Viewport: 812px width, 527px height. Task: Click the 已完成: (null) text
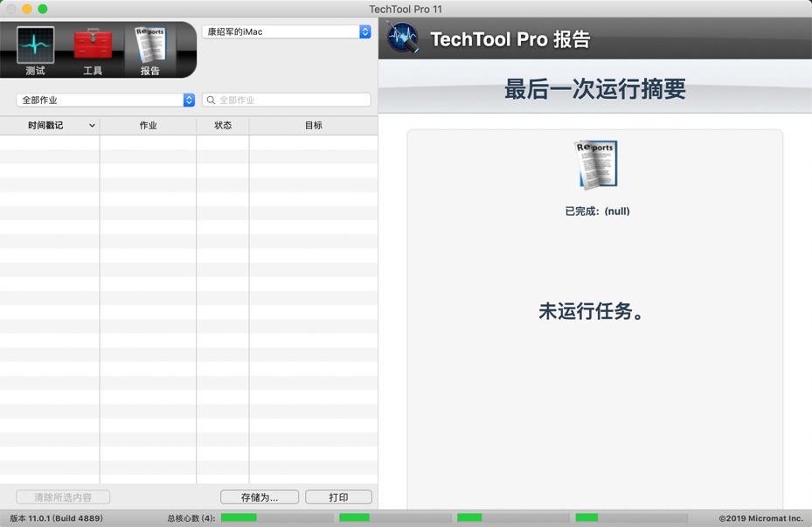click(x=597, y=211)
